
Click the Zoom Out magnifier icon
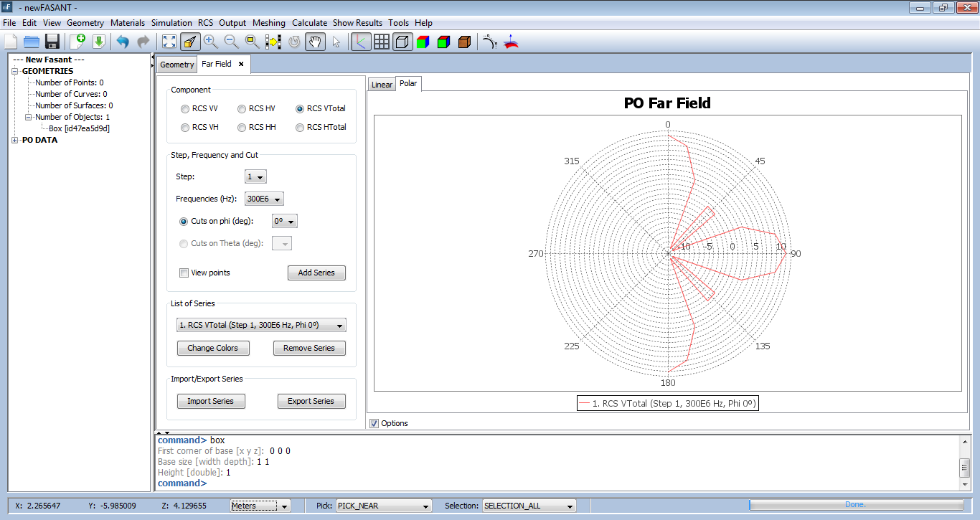coord(231,42)
